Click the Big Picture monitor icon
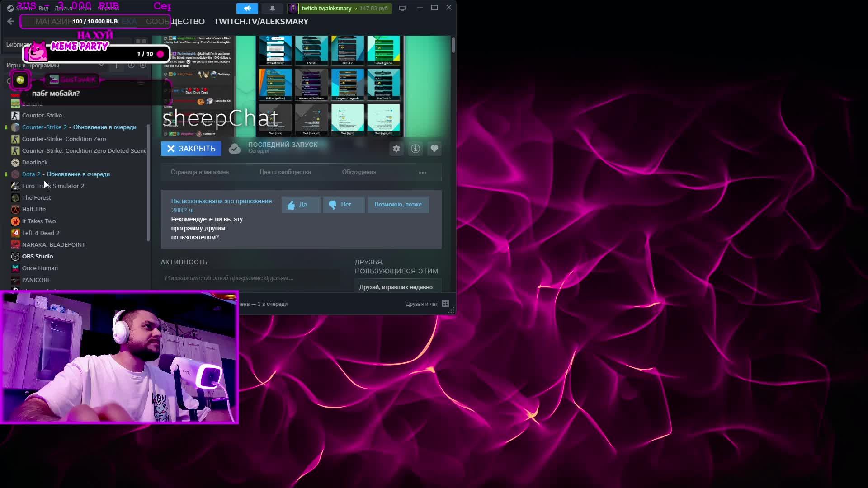The height and width of the screenshot is (488, 868). [402, 9]
